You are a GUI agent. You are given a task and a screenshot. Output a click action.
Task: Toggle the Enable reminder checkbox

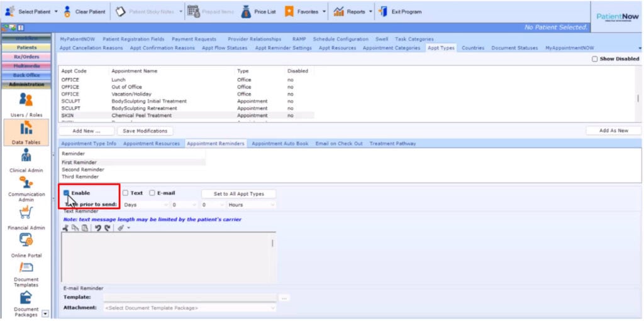[66, 193]
